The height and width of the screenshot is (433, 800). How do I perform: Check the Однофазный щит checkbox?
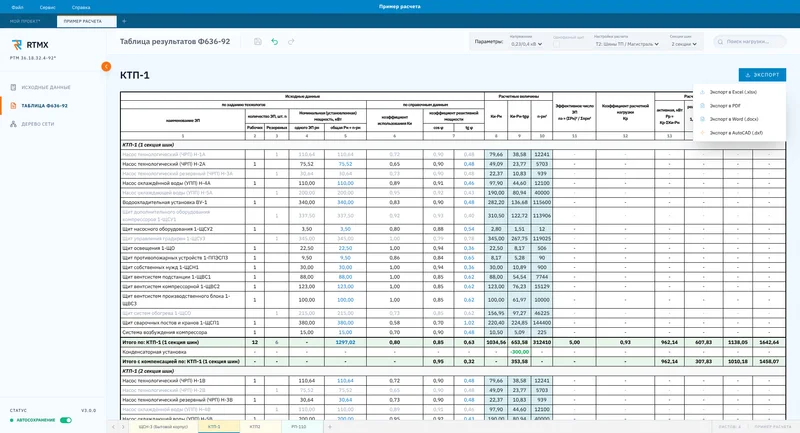[556, 44]
